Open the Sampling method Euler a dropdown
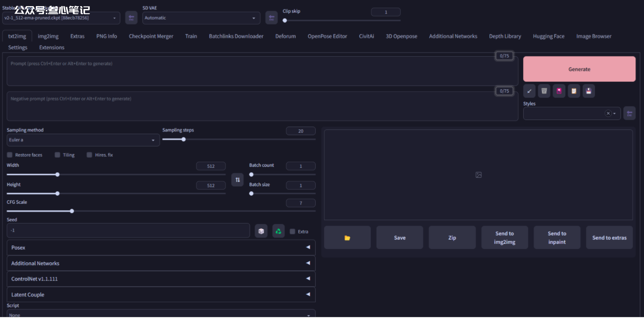Screen dimensions: 644x318 83,140
